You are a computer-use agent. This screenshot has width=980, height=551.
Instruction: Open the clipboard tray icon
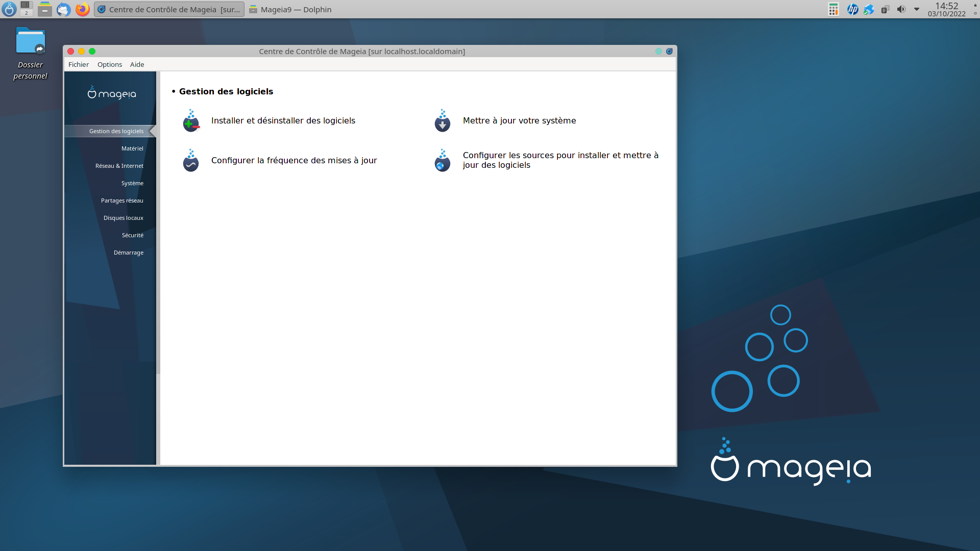click(885, 9)
